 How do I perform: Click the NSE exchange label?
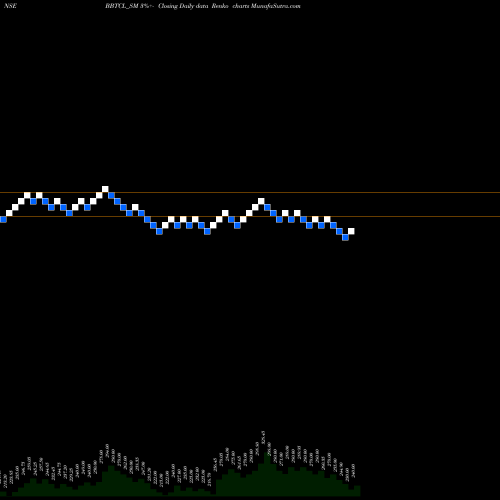[10, 6]
